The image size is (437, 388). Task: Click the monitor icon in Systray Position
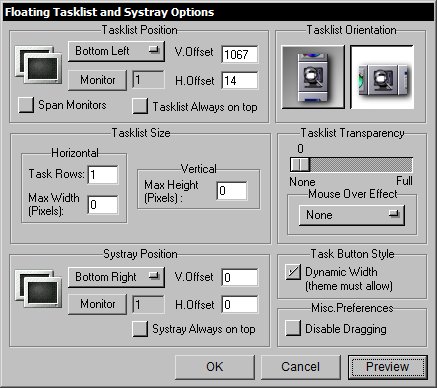(38, 289)
